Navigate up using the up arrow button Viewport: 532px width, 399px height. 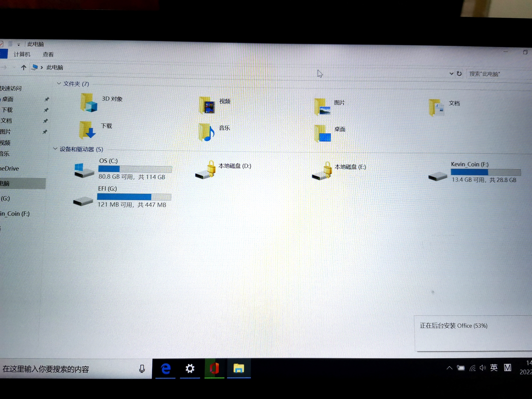tap(24, 68)
